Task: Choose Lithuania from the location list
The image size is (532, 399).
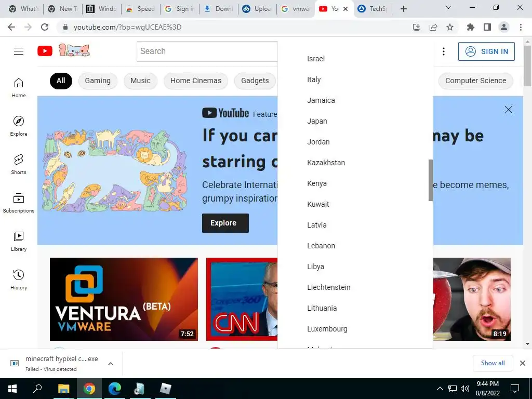Action: (x=355, y=308)
